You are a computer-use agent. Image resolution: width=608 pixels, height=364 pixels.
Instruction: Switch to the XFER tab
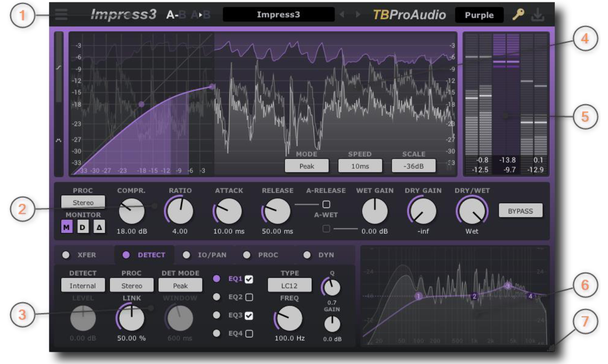tap(84, 255)
